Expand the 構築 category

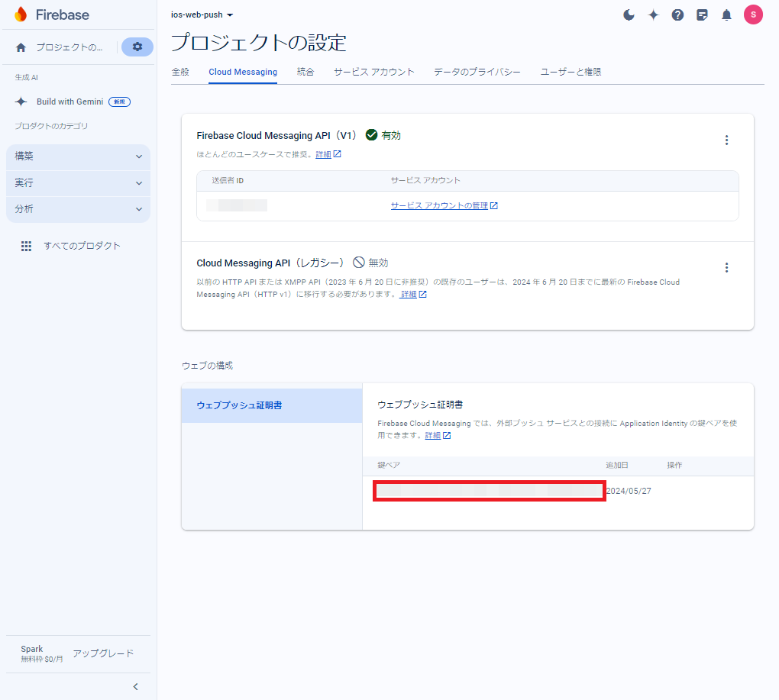pyautogui.click(x=78, y=156)
